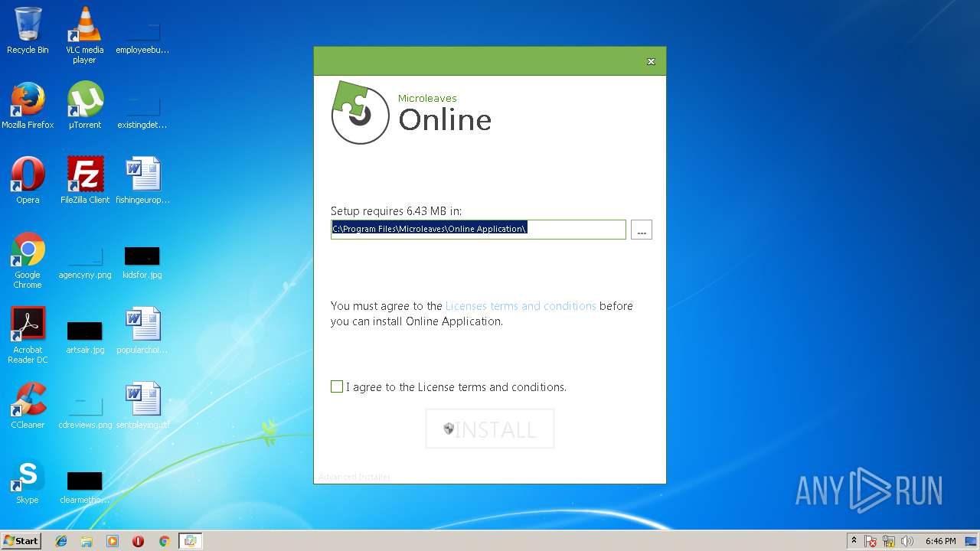The width and height of the screenshot is (980, 551).
Task: Close the Microleaves Online installer window
Action: click(651, 61)
